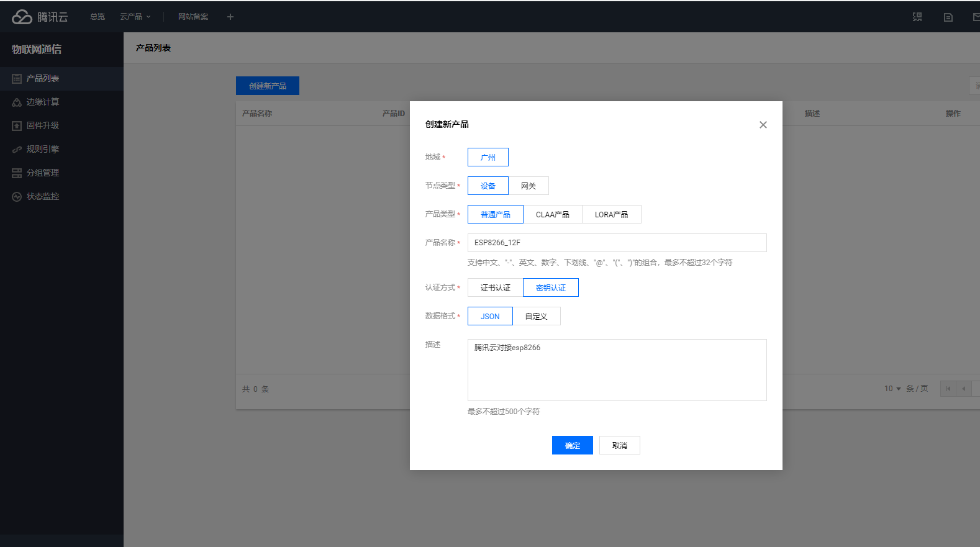
Task: Click the 创建新产品 blue button
Action: click(x=268, y=86)
